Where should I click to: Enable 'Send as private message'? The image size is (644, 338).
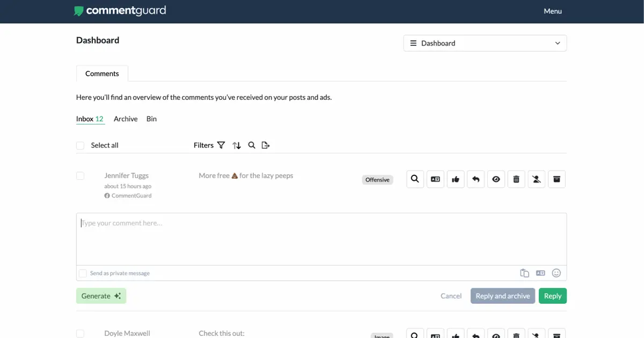83,273
